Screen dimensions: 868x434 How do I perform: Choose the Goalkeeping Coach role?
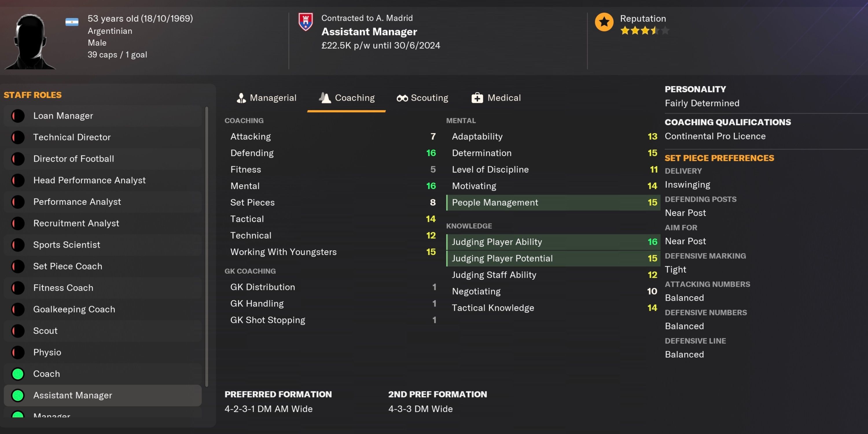(74, 309)
